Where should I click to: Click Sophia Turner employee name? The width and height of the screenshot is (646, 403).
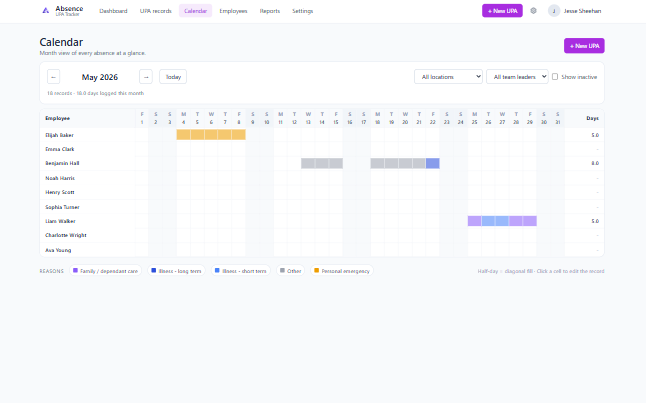(62, 207)
